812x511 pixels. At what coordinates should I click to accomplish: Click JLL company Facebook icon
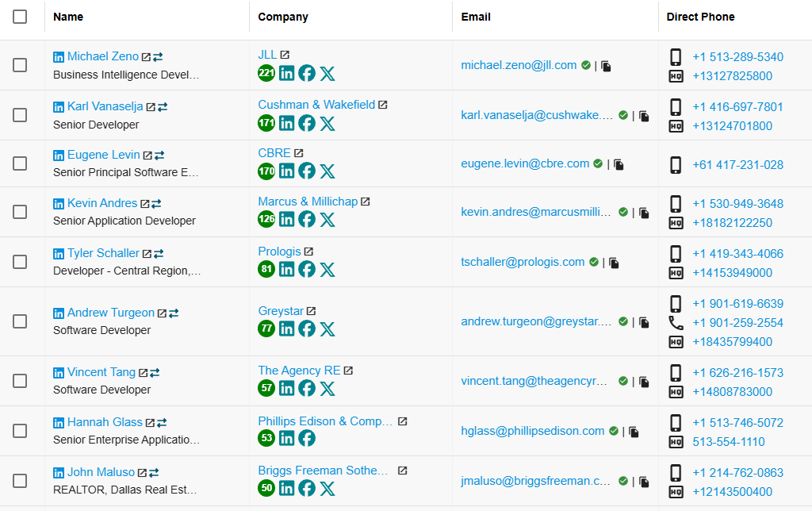(x=307, y=74)
